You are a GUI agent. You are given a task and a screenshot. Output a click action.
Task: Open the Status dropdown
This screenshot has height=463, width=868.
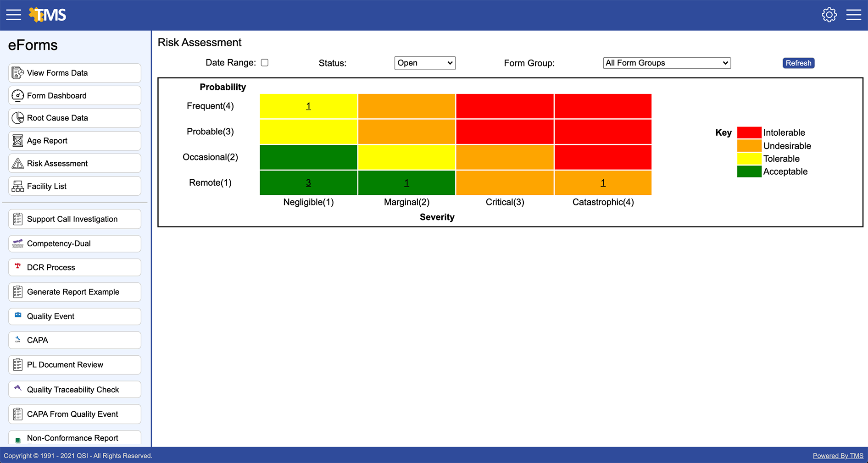point(424,63)
